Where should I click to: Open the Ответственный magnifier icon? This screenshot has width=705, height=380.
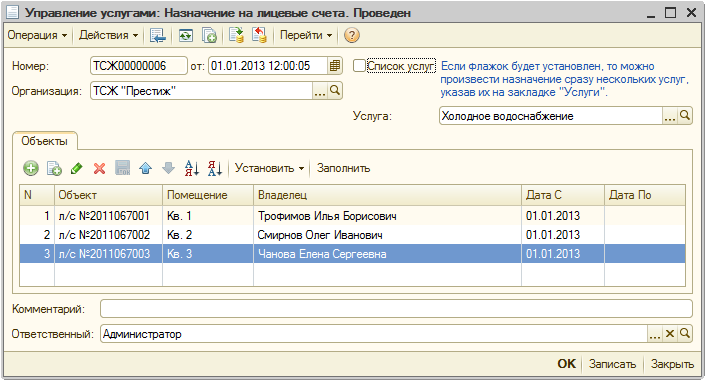685,334
